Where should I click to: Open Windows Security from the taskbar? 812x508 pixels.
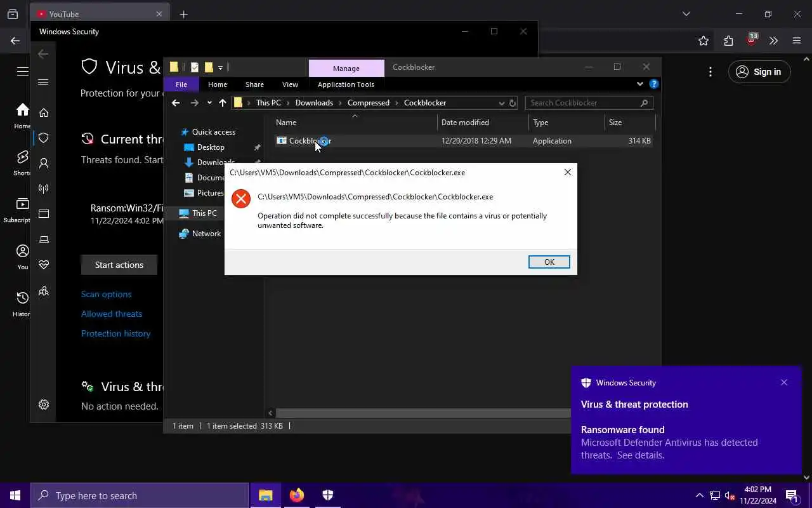(x=328, y=495)
